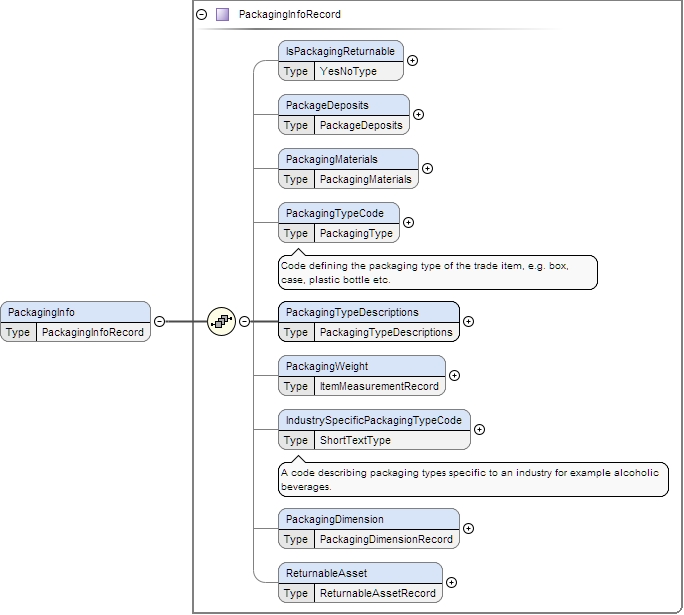Click the sequence compositor icon

221,322
